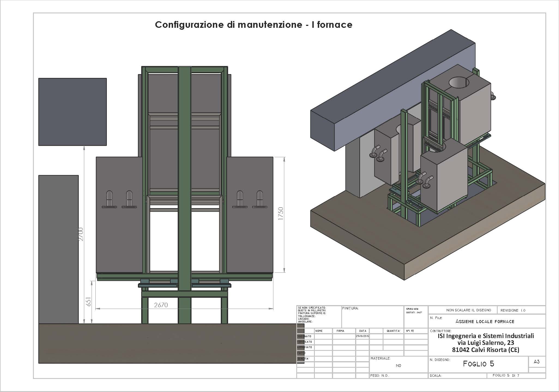Click the 'QUOTE IN MILLIMETRI' line
Image resolution: width=559 pixels, height=392 pixels.
point(312,310)
